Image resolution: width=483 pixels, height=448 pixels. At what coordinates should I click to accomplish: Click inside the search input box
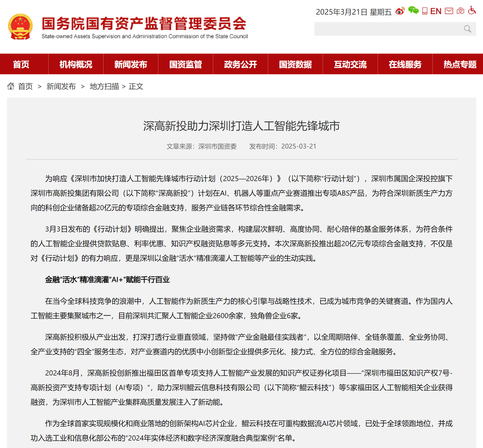[389, 28]
